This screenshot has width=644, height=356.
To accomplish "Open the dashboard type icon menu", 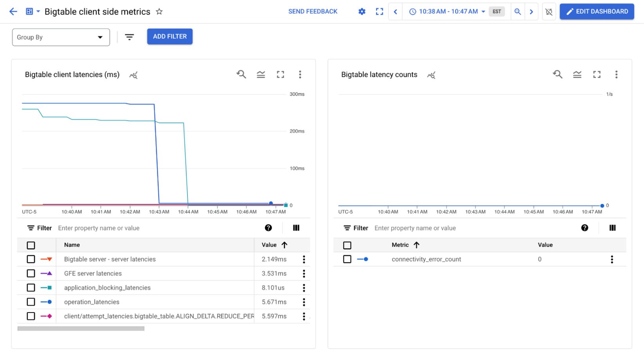I will click(x=33, y=11).
